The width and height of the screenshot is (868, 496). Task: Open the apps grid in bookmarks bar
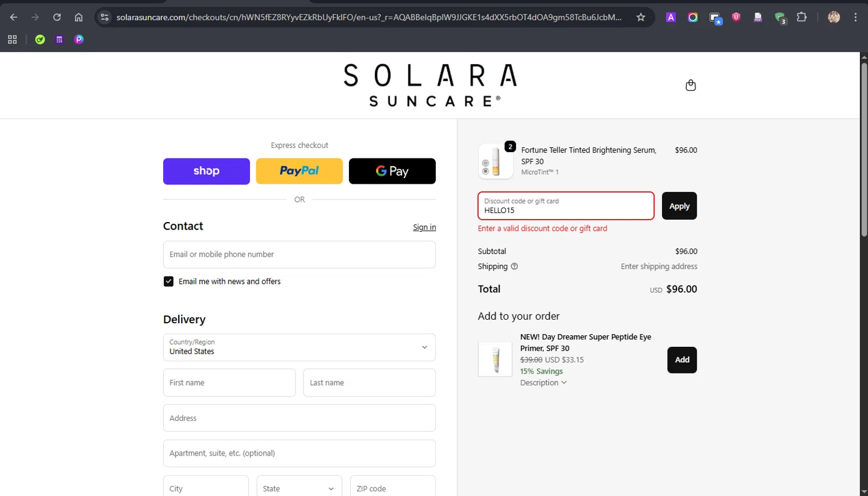(12, 39)
